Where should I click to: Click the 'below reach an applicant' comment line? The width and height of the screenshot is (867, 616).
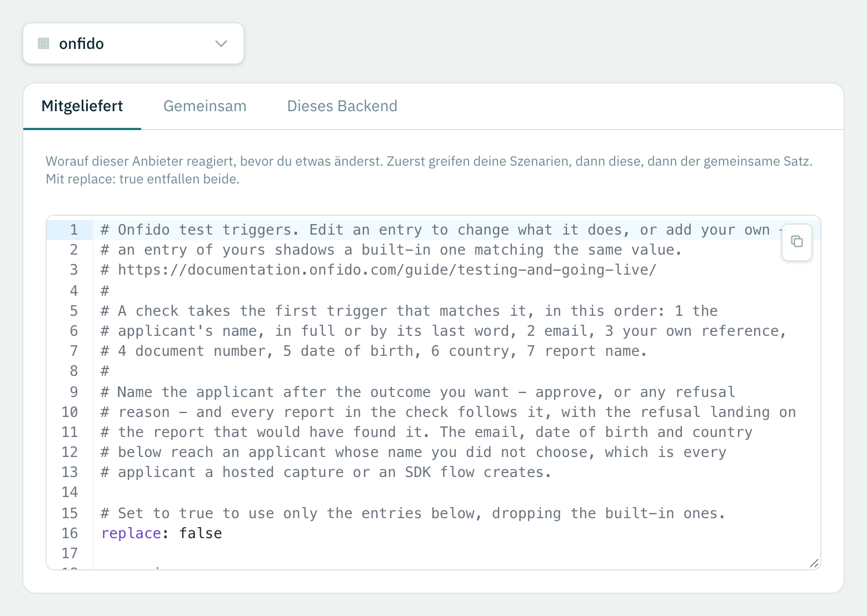coord(413,452)
